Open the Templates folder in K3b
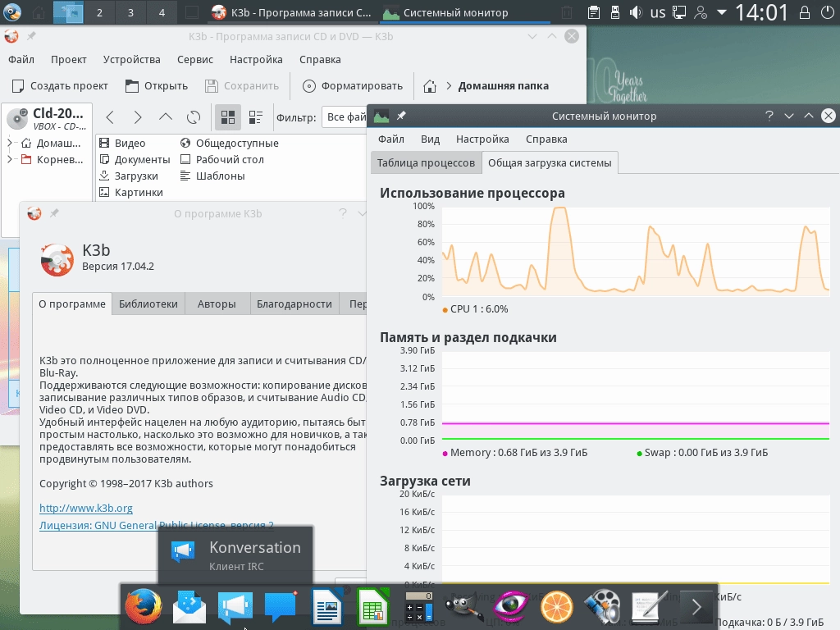The width and height of the screenshot is (840, 630). click(212, 176)
